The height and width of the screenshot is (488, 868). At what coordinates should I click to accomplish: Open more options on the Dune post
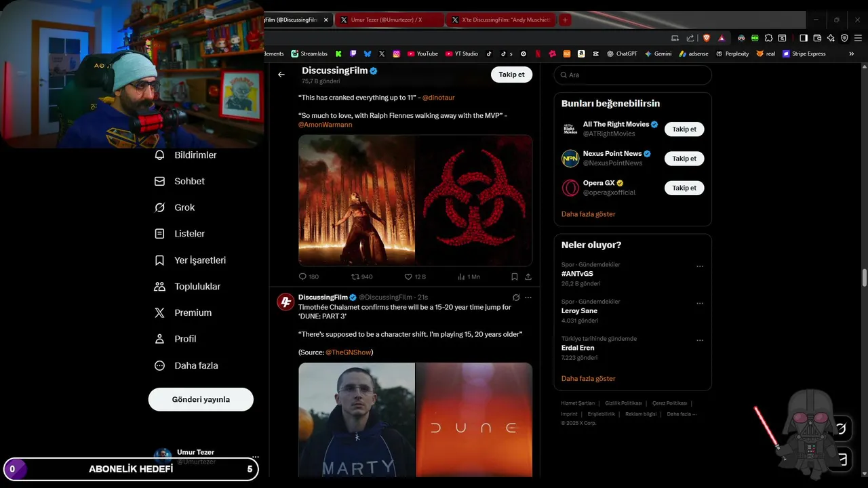coord(528,298)
